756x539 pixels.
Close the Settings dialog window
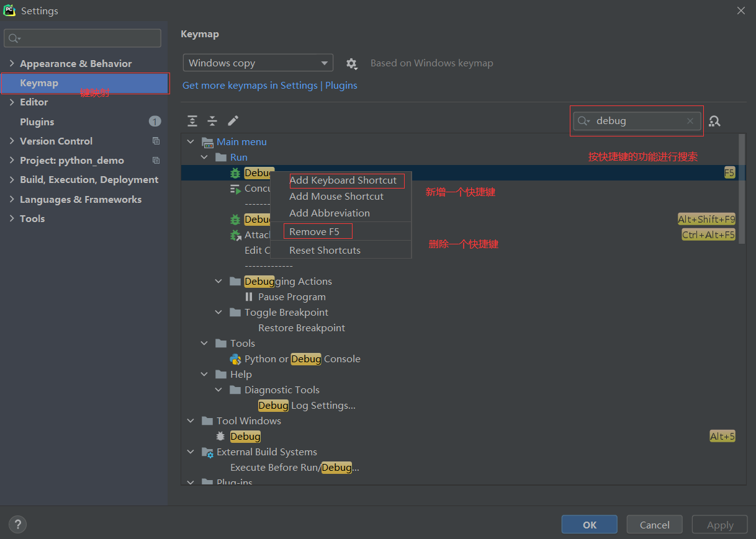click(x=740, y=11)
